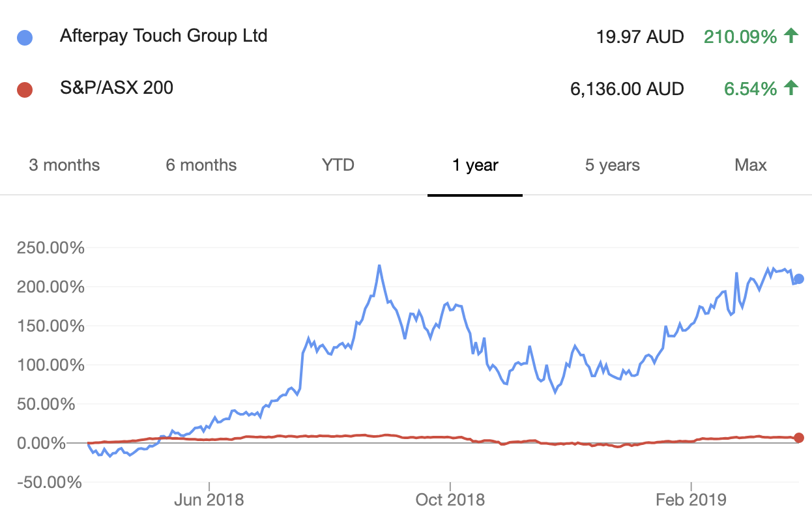The height and width of the screenshot is (529, 812).
Task: Click the blue Afterpay legend dot
Action: click(25, 37)
